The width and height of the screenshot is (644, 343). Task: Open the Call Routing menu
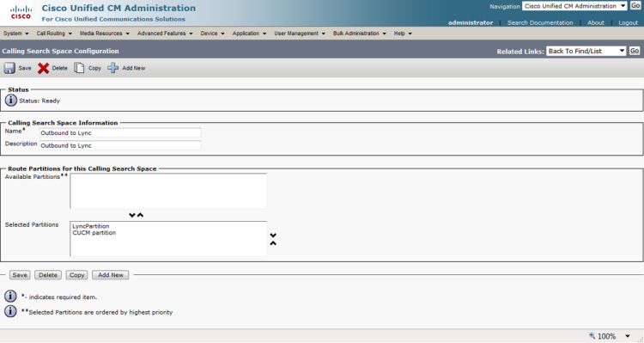tap(54, 34)
